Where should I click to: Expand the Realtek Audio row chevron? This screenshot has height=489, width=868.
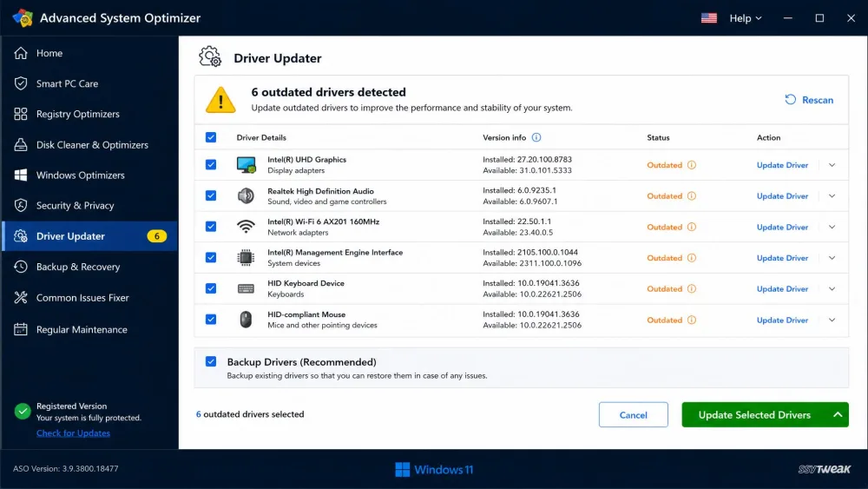(x=832, y=196)
